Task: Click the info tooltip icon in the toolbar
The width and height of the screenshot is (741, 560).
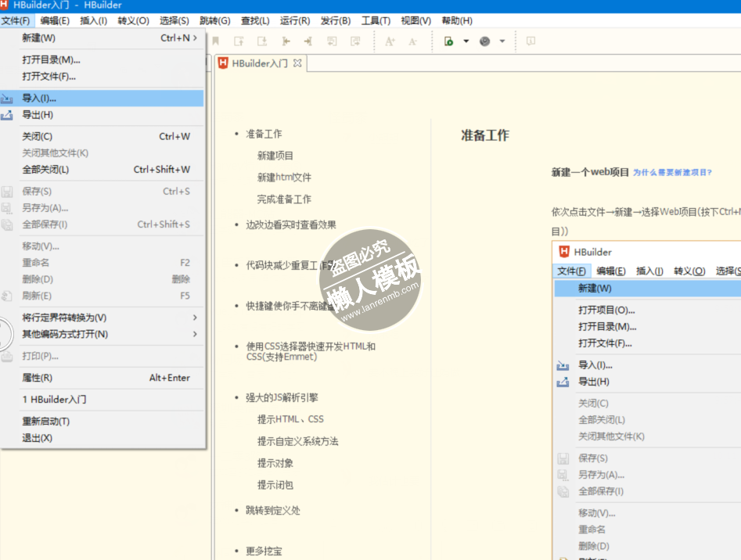Action: tap(531, 41)
